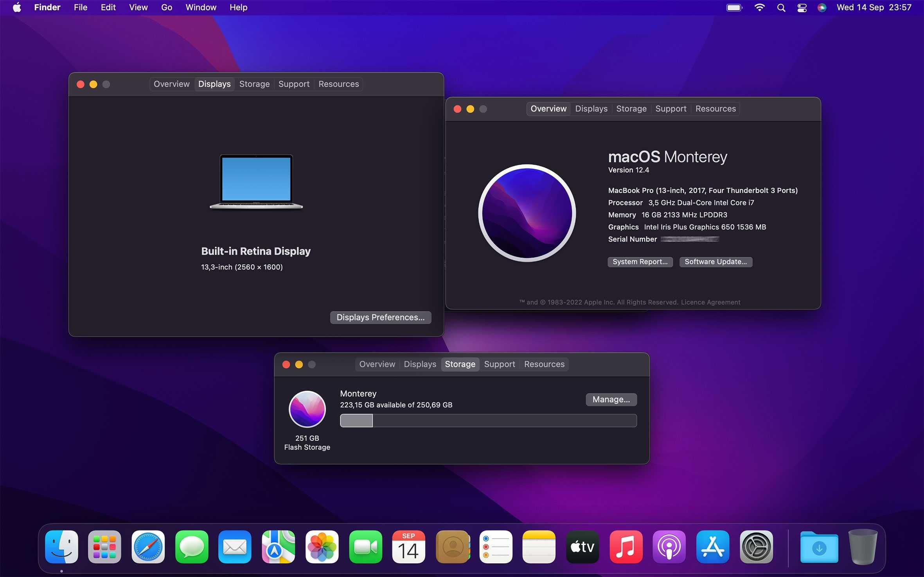Screen dimensions: 924x577
Task: Click the Monterey disk icon in the Storage window
Action: [307, 409]
